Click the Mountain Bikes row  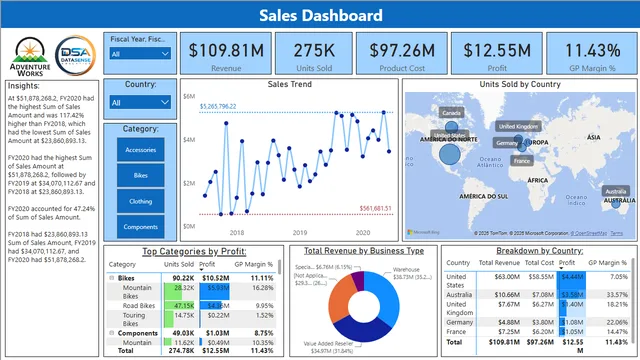pos(191,292)
